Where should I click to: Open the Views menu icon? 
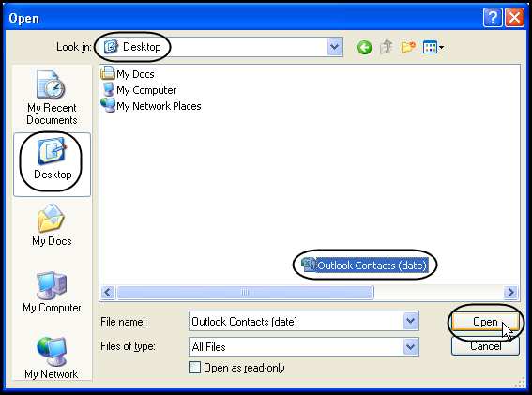coord(433,47)
